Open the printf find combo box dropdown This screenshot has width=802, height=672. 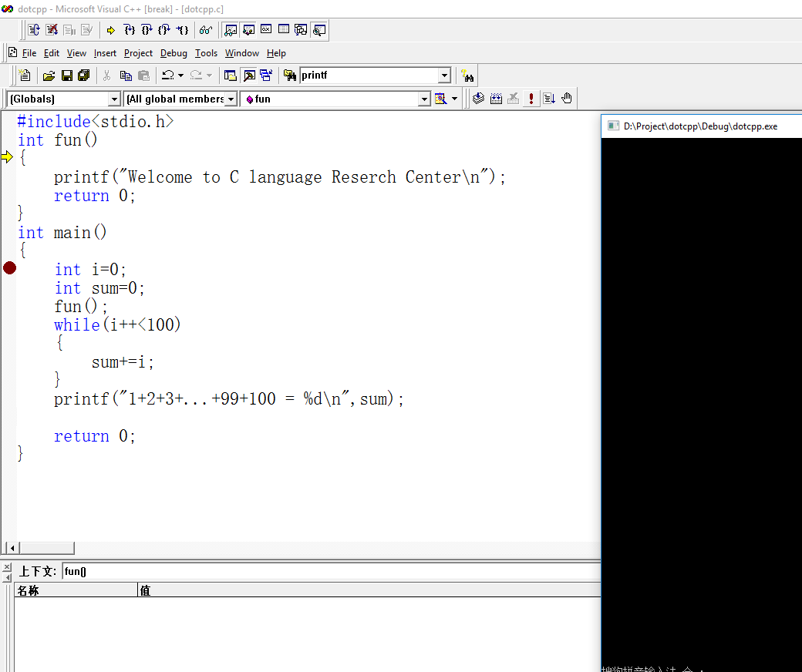click(x=444, y=76)
